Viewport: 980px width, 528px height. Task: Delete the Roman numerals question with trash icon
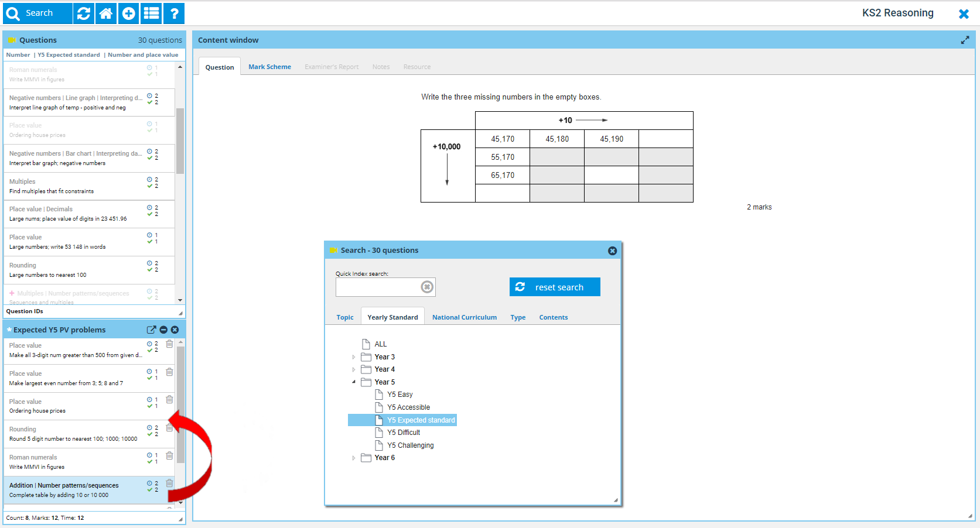point(169,455)
